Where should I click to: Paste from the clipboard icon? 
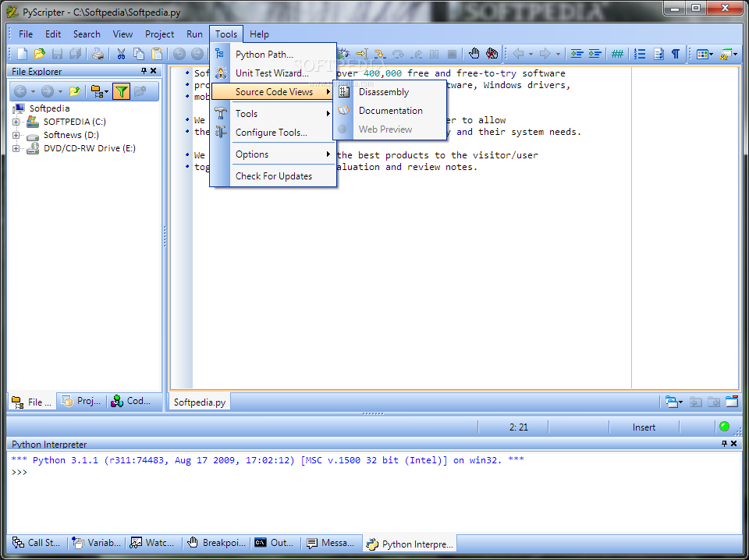pyautogui.click(x=156, y=54)
